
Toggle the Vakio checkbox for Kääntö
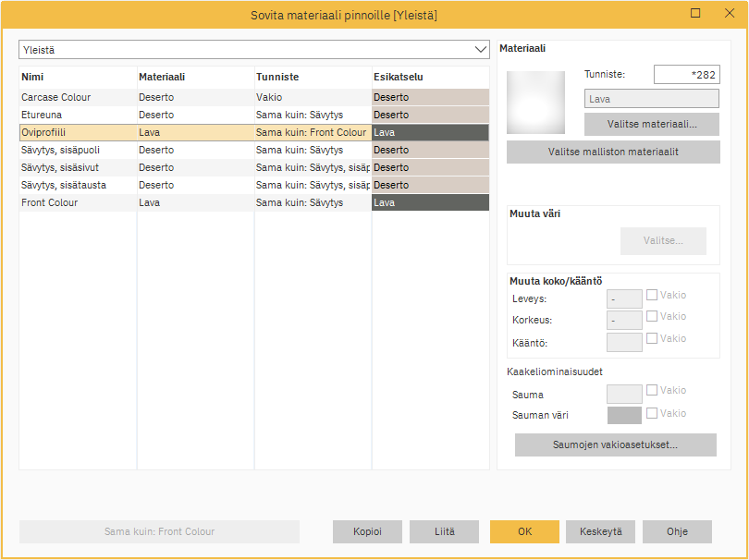click(652, 338)
